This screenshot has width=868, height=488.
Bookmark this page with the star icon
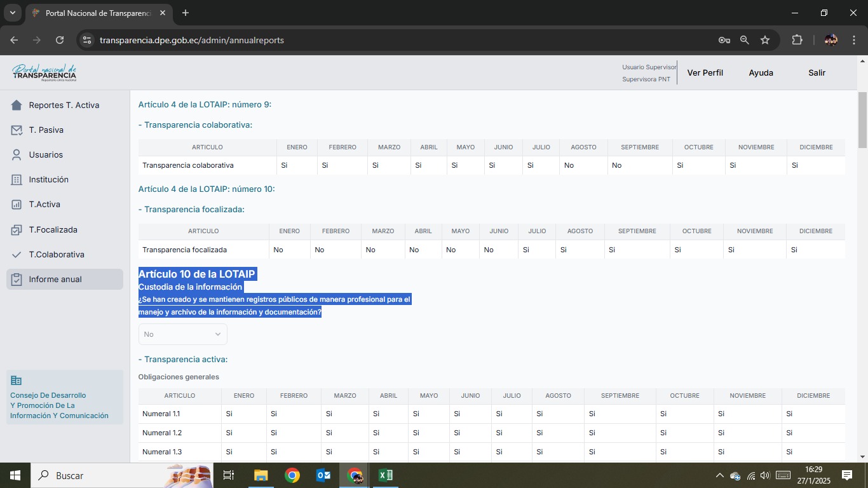[x=765, y=40]
